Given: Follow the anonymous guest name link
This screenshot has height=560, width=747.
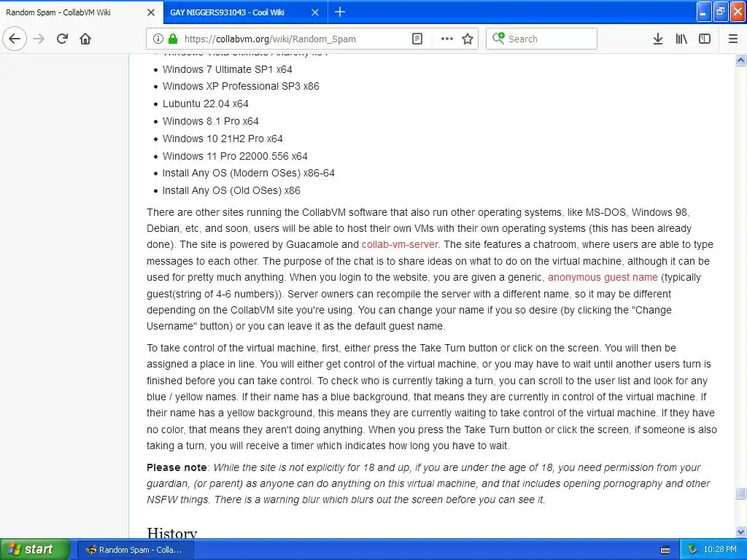Looking at the screenshot, I should 603,277.
